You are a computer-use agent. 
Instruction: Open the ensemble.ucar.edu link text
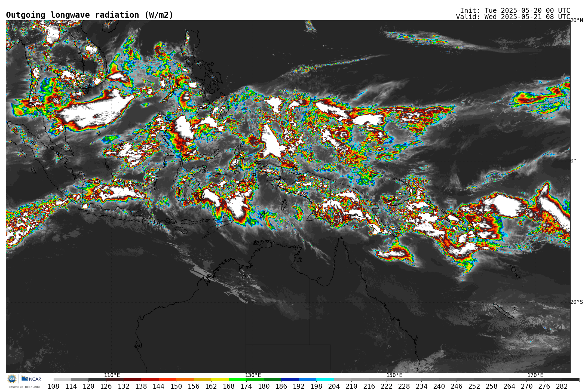pyautogui.click(x=24, y=387)
